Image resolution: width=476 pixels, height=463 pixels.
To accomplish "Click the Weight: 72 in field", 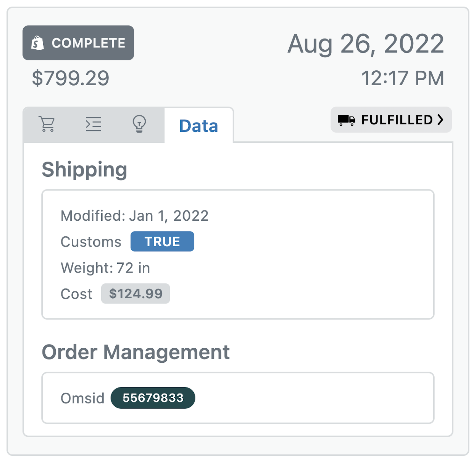I will pos(105,268).
